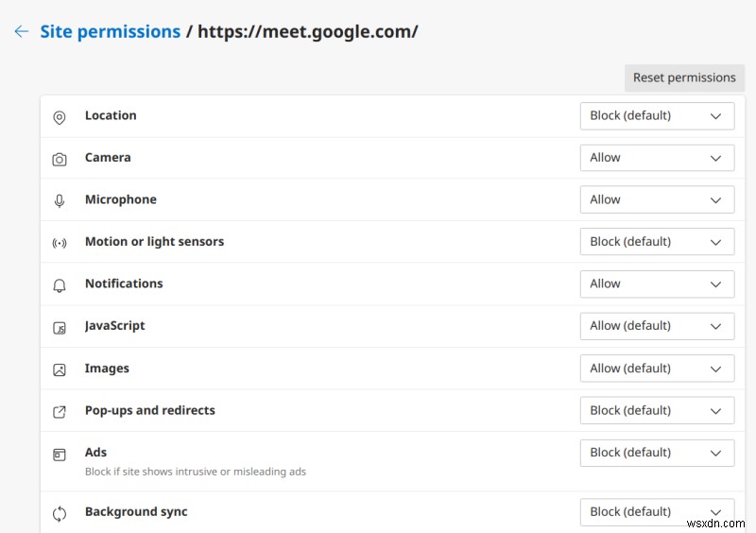Click the Notifications label

point(124,284)
